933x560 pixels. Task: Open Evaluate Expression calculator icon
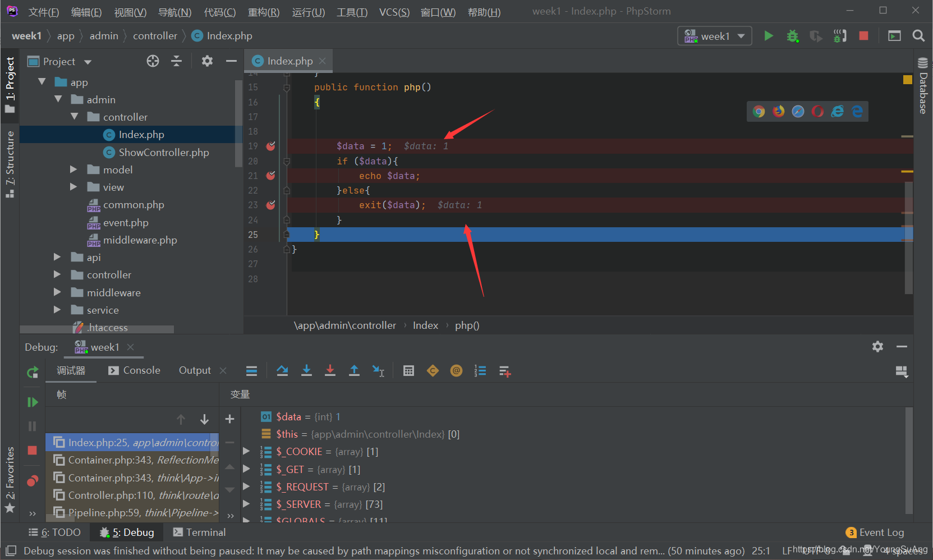click(408, 370)
